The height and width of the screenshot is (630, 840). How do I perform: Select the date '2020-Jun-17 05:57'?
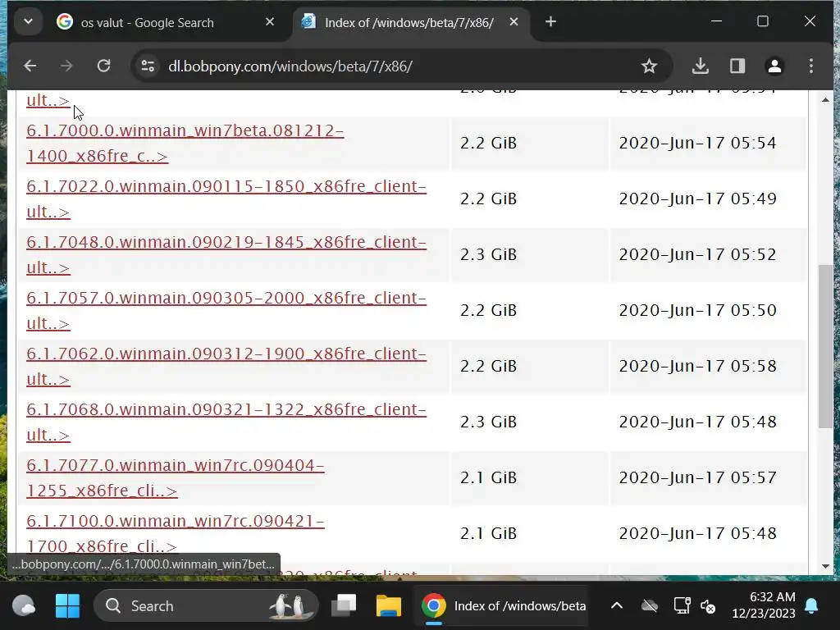697,477
